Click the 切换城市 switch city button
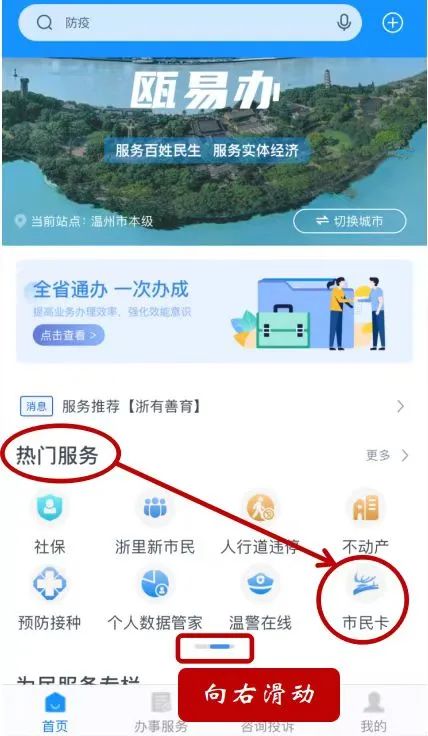This screenshot has height=736, width=428. coord(350,221)
